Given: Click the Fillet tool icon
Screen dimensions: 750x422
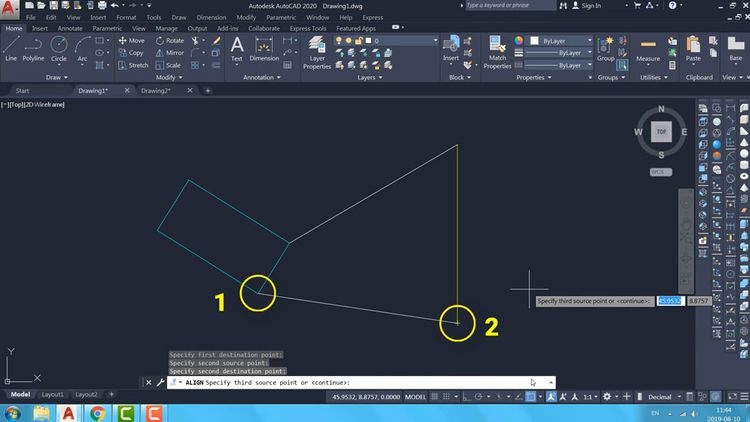Looking at the screenshot, I should pos(195,53).
